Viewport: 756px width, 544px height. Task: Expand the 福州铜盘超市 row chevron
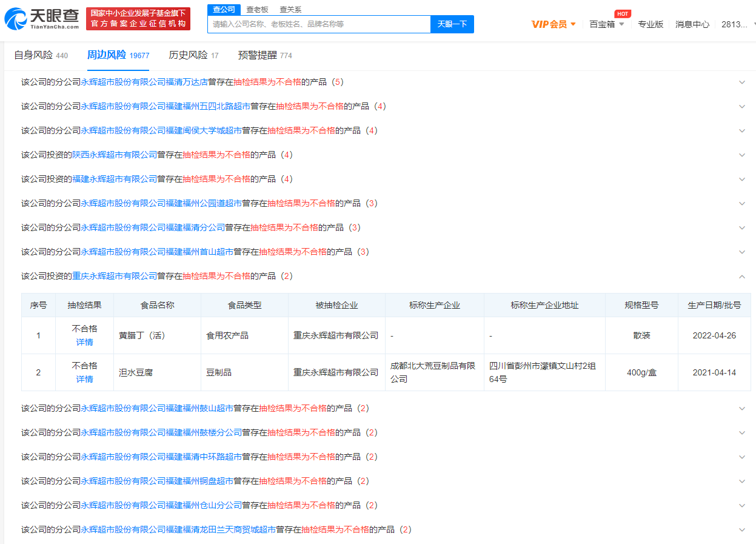(742, 481)
